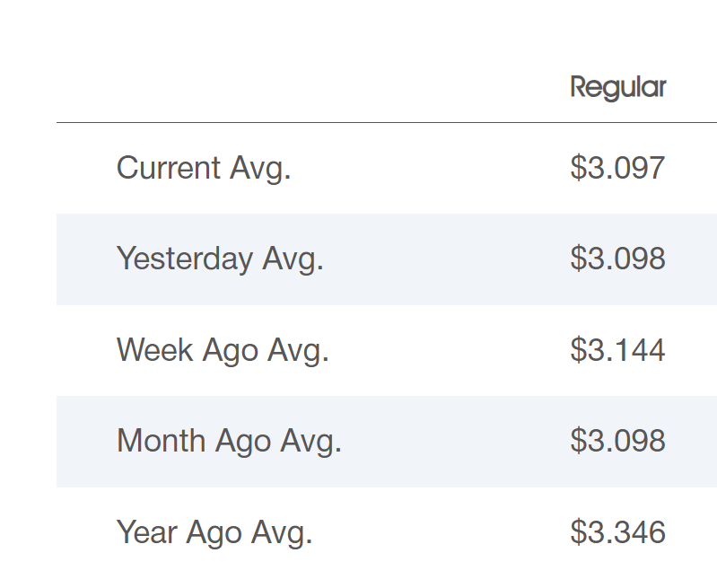Click the word Avg. in Yesterday Avg.
This screenshot has width=717, height=588.
tap(293, 260)
